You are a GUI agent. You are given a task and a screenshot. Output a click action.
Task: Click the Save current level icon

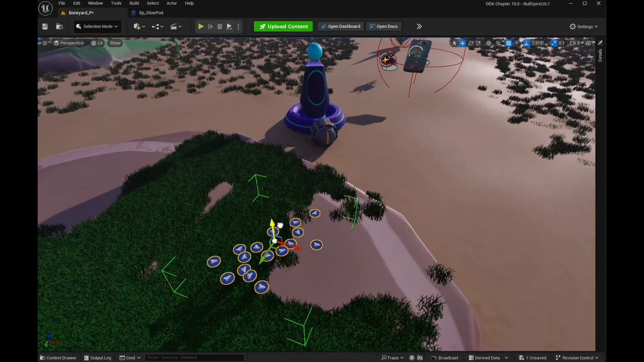(x=45, y=26)
